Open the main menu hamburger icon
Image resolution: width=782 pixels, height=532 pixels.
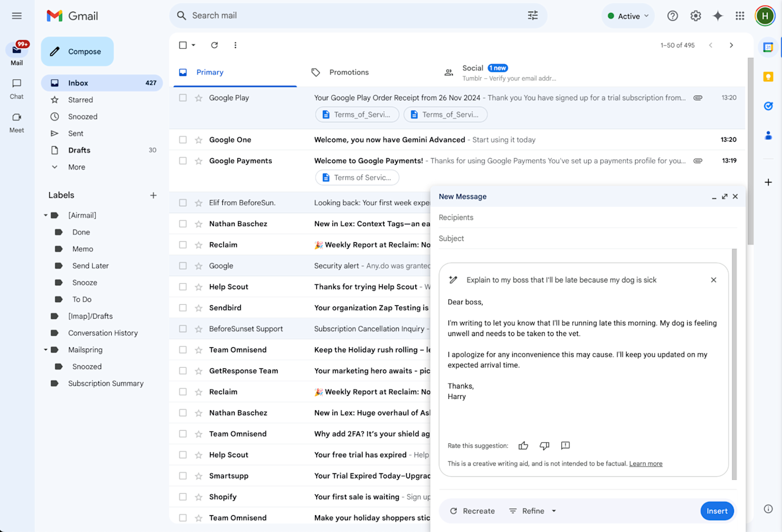coord(17,16)
